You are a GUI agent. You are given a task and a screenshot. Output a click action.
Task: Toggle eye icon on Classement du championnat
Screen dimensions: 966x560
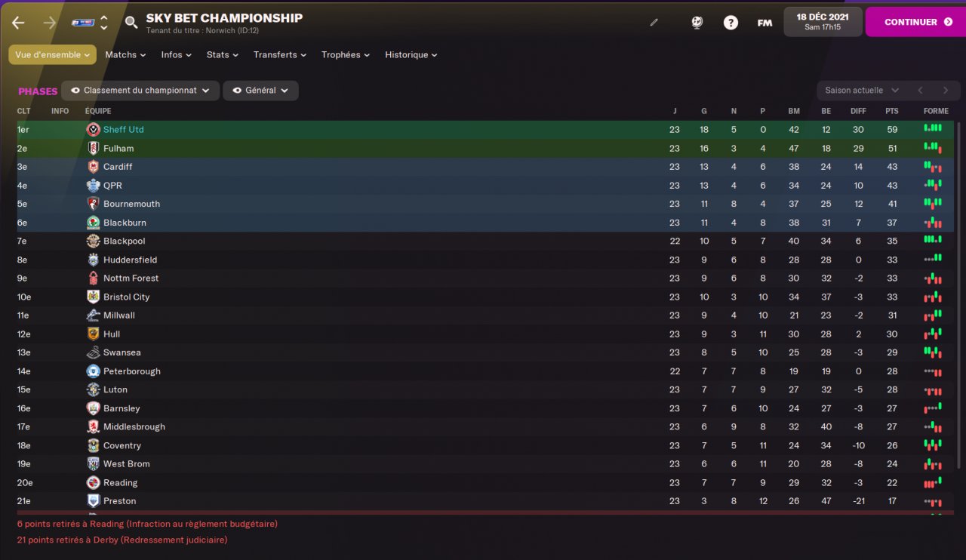tap(75, 91)
